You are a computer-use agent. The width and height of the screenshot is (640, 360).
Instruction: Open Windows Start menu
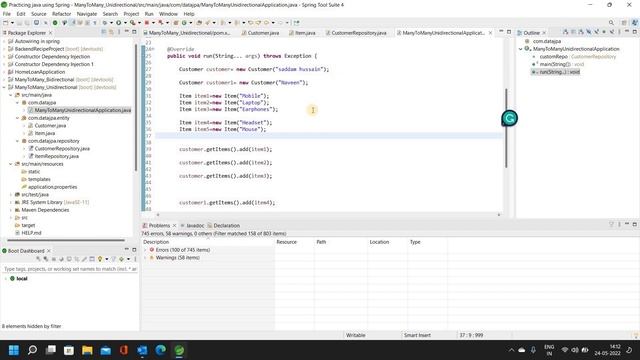[14, 350]
